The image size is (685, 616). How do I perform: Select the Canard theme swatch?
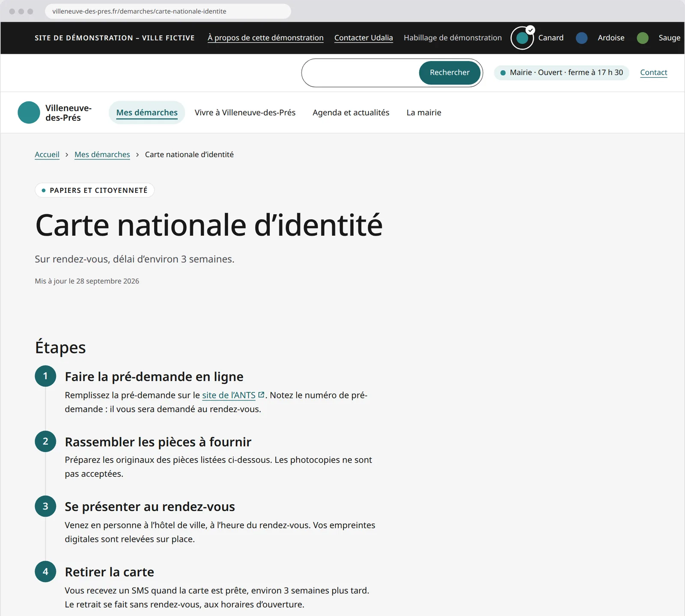click(x=522, y=38)
